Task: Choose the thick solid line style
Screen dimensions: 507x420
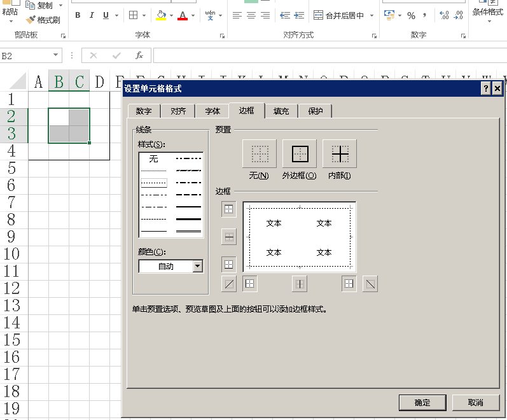Action: [188, 219]
